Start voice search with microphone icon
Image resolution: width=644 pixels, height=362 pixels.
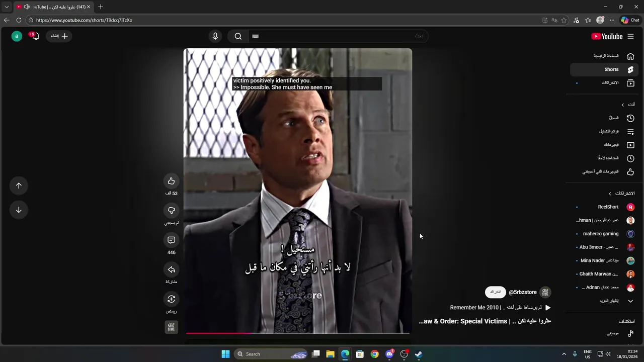click(x=215, y=36)
